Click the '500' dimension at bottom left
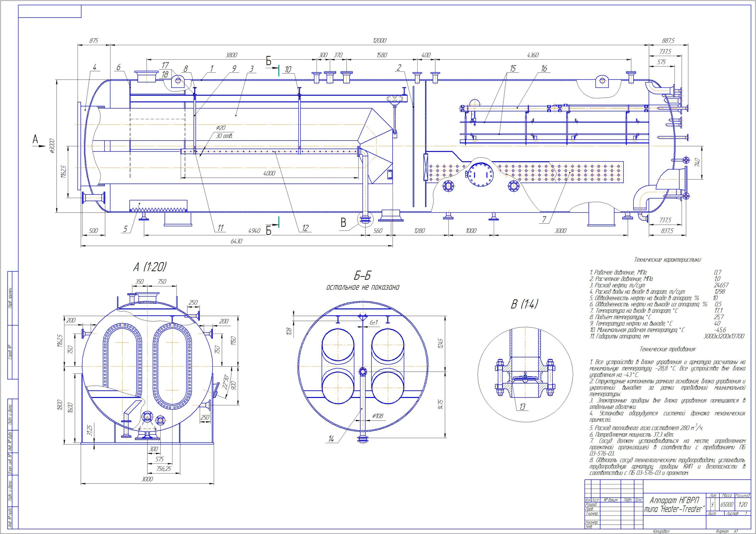 tap(94, 231)
